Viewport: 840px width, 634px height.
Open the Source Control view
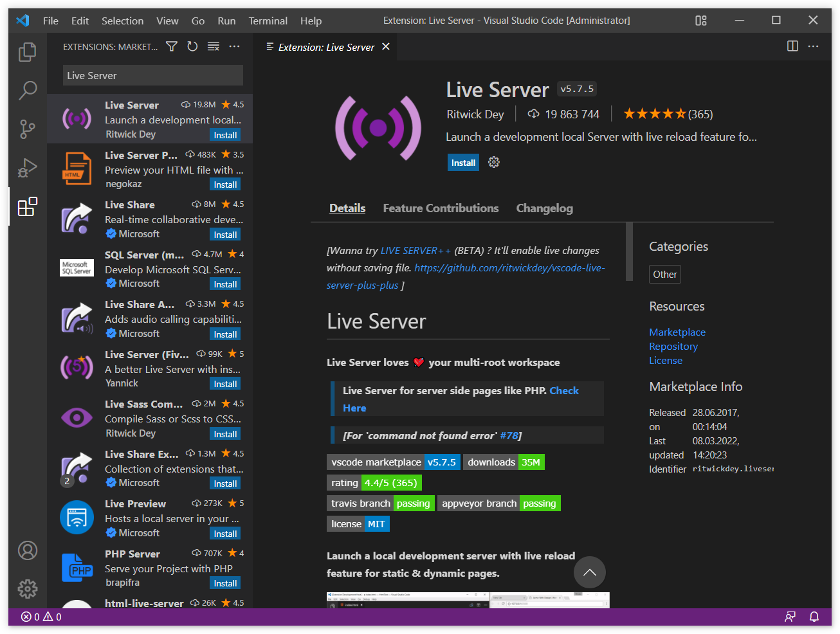(27, 129)
